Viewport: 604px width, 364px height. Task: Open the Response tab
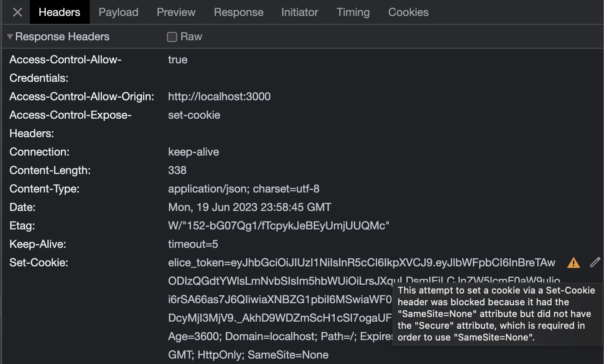(239, 12)
